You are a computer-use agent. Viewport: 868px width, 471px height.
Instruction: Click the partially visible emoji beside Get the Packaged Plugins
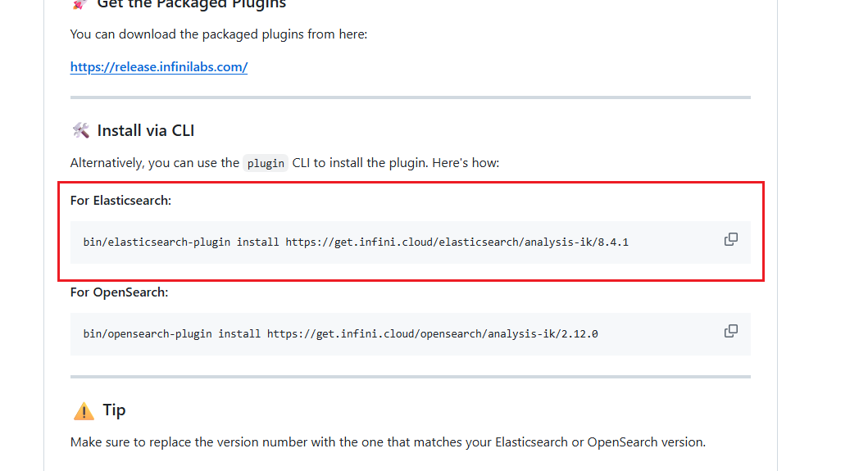(x=80, y=4)
